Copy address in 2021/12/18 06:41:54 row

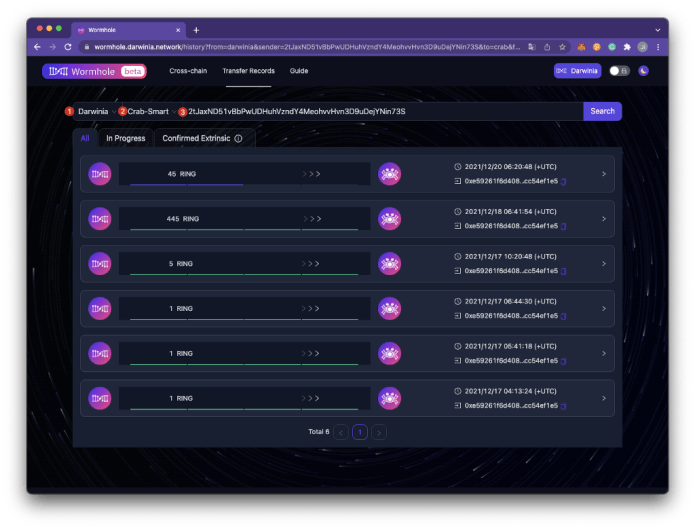pyautogui.click(x=563, y=226)
